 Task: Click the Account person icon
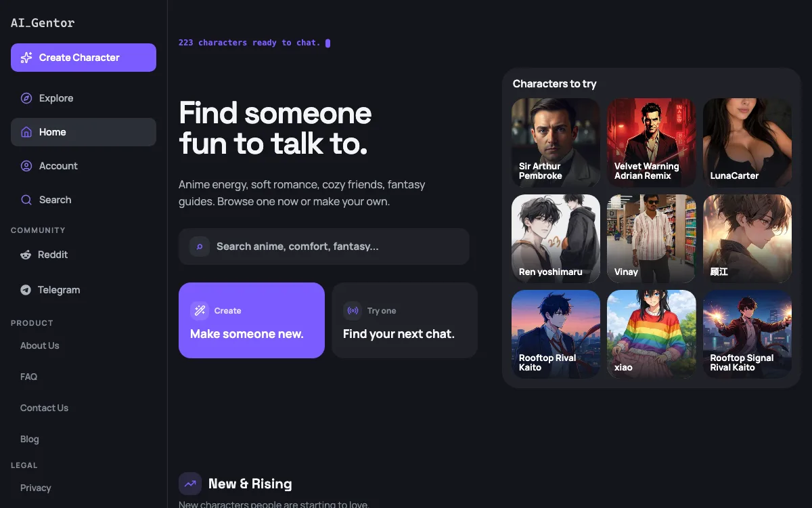point(26,166)
